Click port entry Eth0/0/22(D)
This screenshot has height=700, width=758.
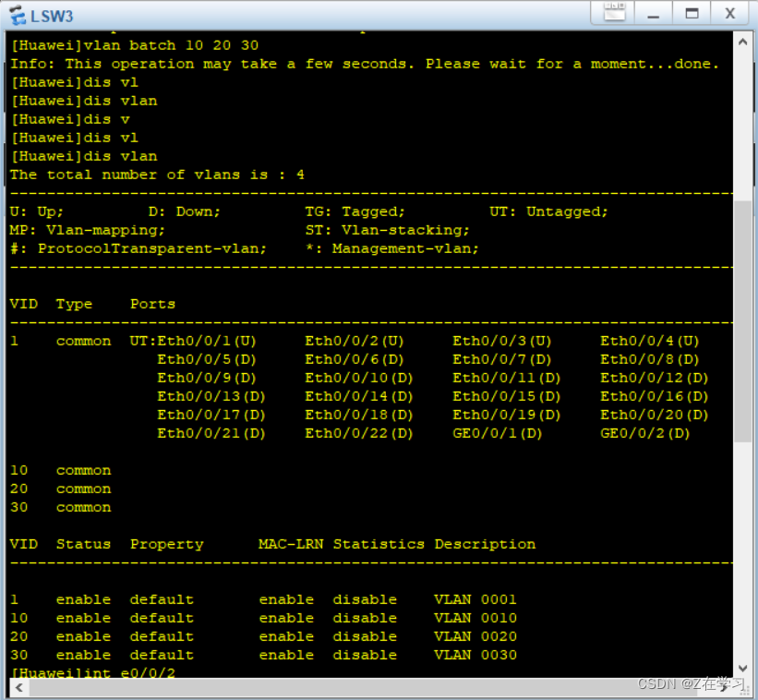pos(359,433)
